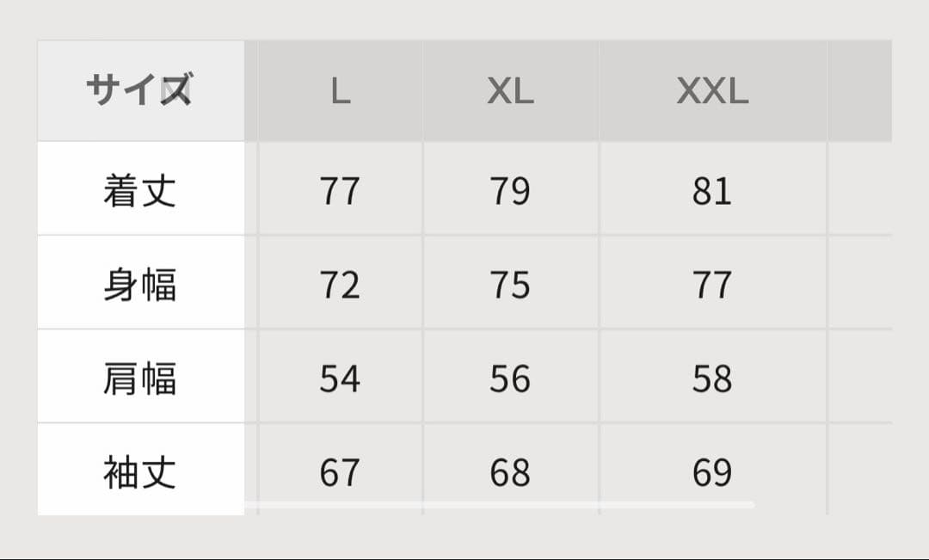Click the XXL 着丈 value 81
This screenshot has height=560, width=929.
pos(712,191)
